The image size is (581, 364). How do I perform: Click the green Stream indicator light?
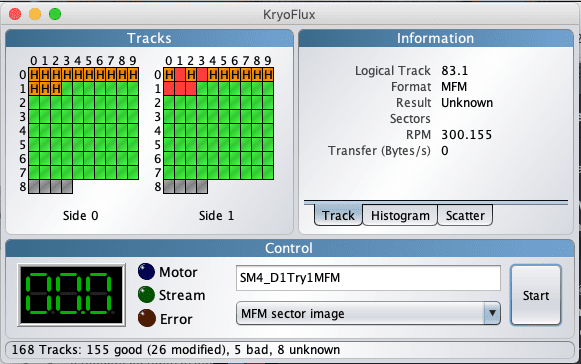click(146, 295)
